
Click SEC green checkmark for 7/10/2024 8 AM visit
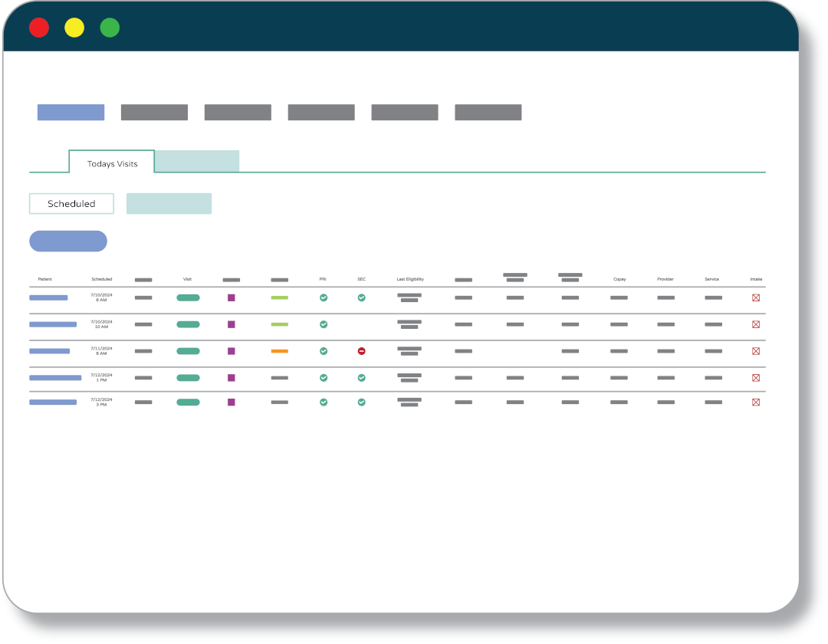click(x=361, y=297)
